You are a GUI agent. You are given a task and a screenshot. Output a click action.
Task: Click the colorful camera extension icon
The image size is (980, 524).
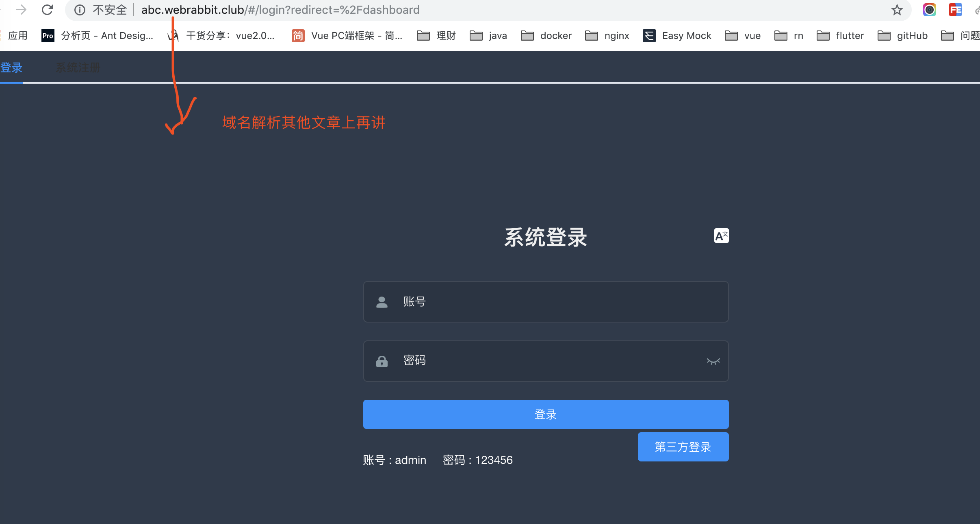coord(929,10)
